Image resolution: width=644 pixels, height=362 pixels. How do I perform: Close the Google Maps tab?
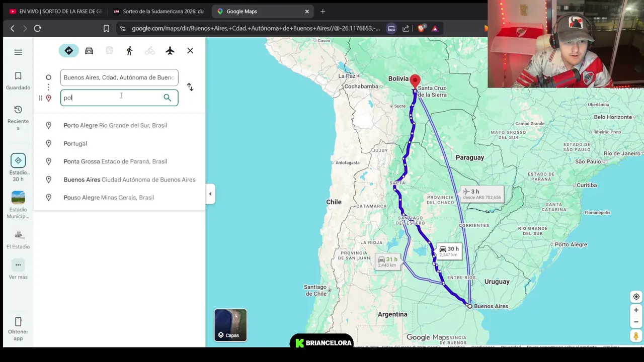[307, 11]
